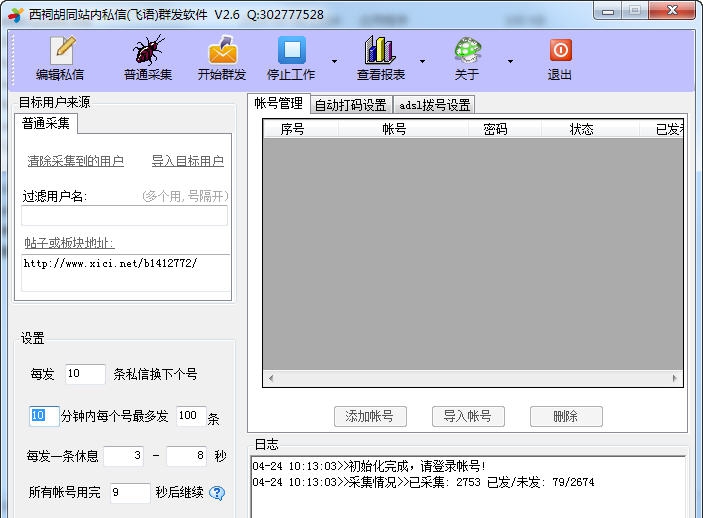Viewport: 703px width, 518px height.
Task: Expand the dropdown arrow beside 查看报表
Action: pos(422,61)
